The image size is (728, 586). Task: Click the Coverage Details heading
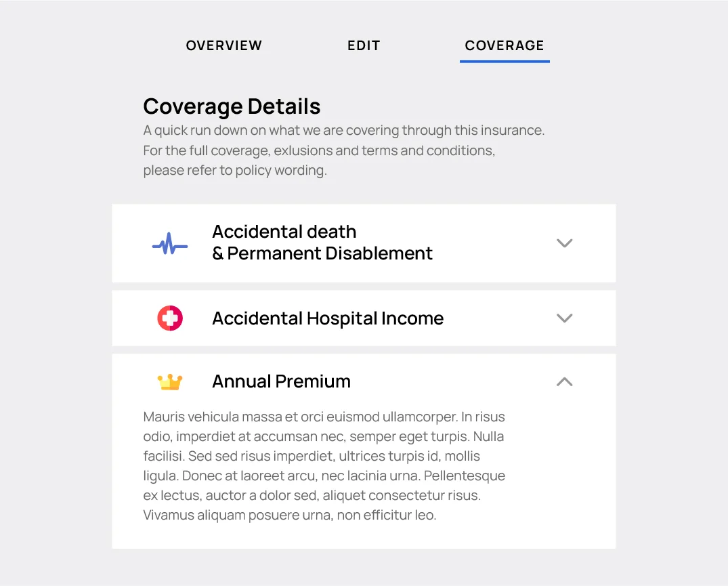point(232,106)
